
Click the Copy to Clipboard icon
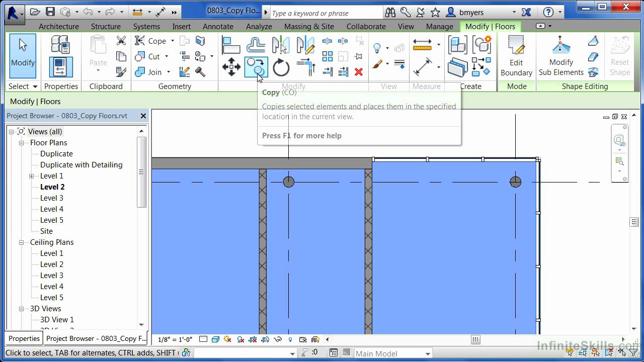(x=121, y=56)
